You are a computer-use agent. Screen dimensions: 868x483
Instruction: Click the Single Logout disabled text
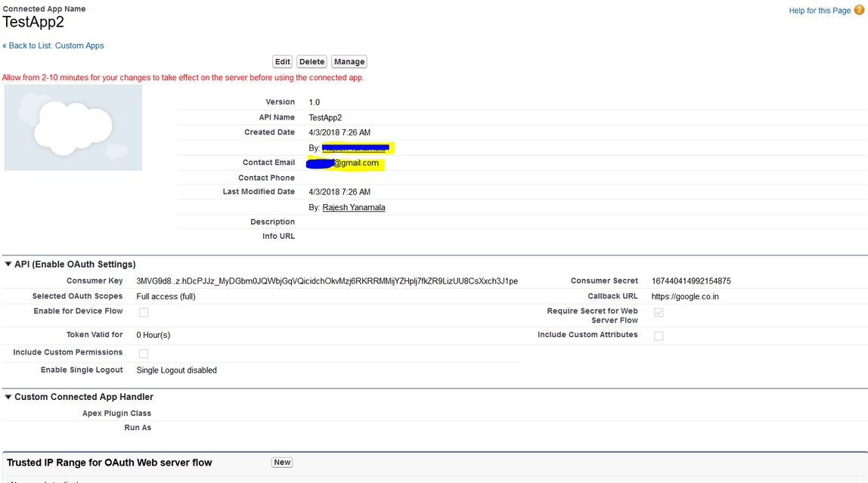[x=177, y=370]
